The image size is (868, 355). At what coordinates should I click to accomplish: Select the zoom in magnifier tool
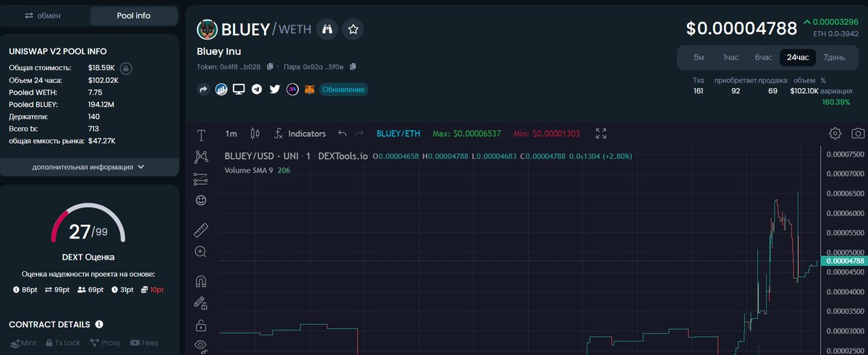(201, 252)
